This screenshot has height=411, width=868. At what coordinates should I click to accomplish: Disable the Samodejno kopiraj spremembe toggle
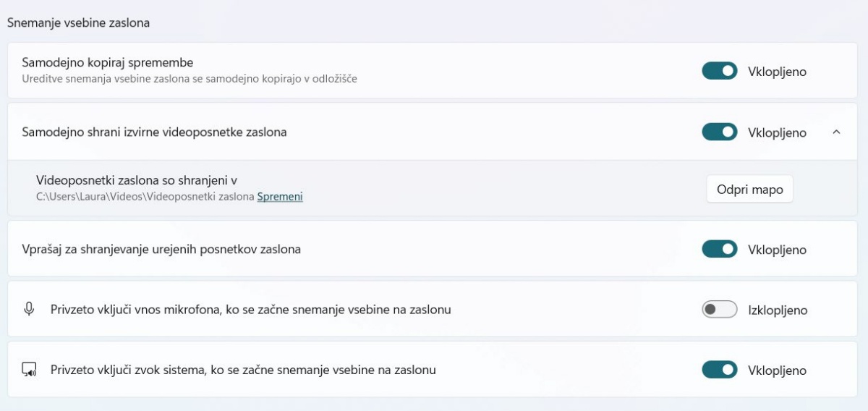[719, 71]
